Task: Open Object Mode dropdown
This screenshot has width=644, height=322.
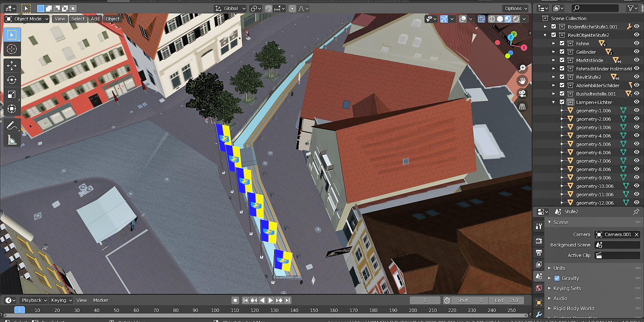Action: pyautogui.click(x=27, y=19)
